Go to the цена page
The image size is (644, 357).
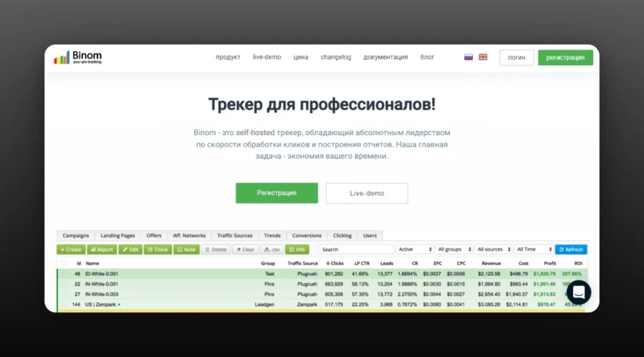pos(301,57)
